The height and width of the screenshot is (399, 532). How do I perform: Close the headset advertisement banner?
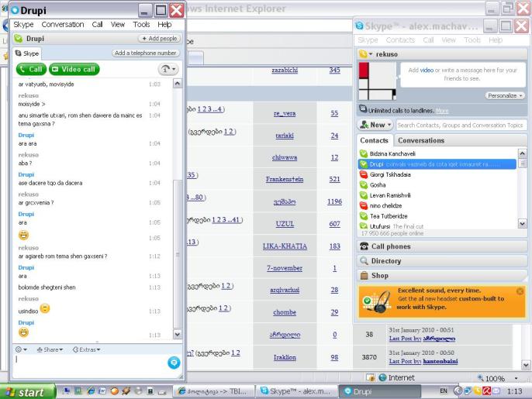tap(520, 291)
